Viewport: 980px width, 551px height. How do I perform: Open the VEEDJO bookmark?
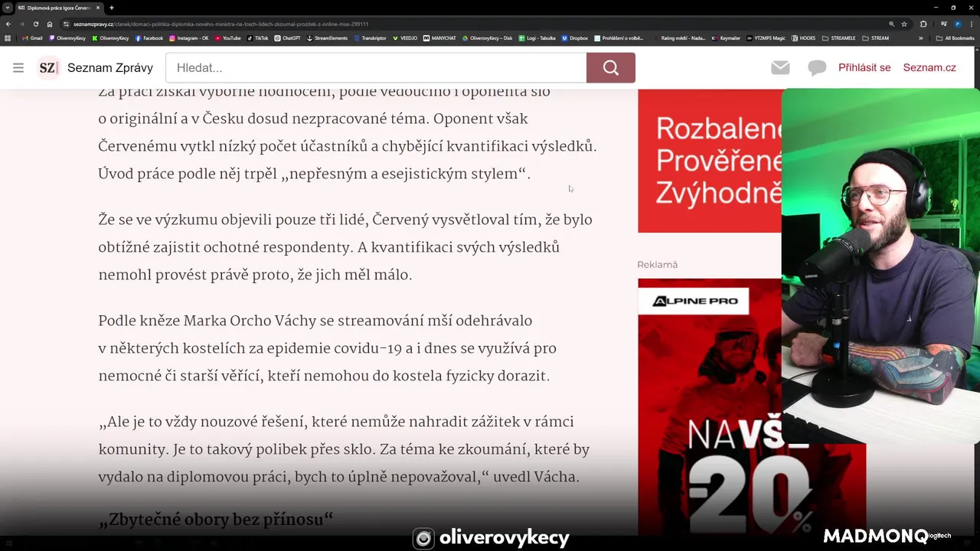(405, 37)
